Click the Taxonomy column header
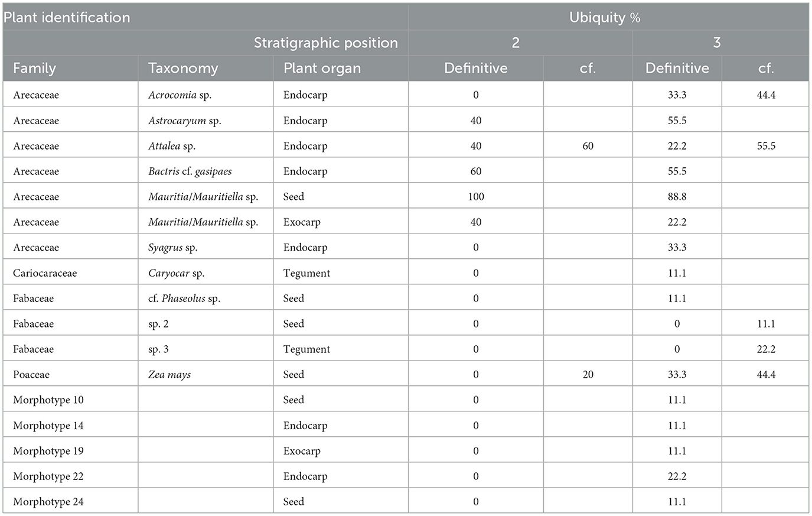 [182, 69]
